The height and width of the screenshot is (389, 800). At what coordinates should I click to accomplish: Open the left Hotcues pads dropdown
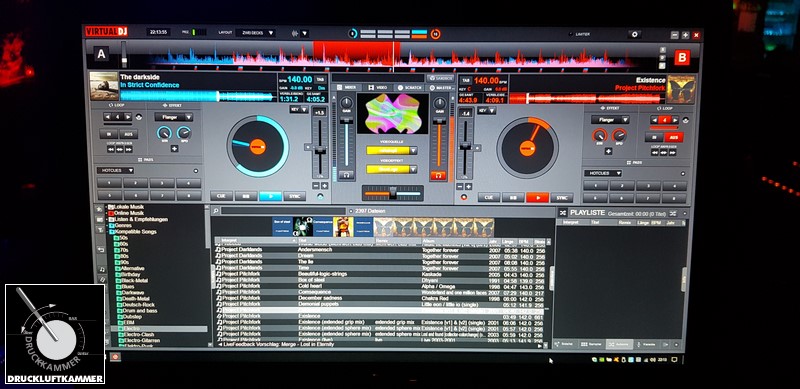pos(115,170)
